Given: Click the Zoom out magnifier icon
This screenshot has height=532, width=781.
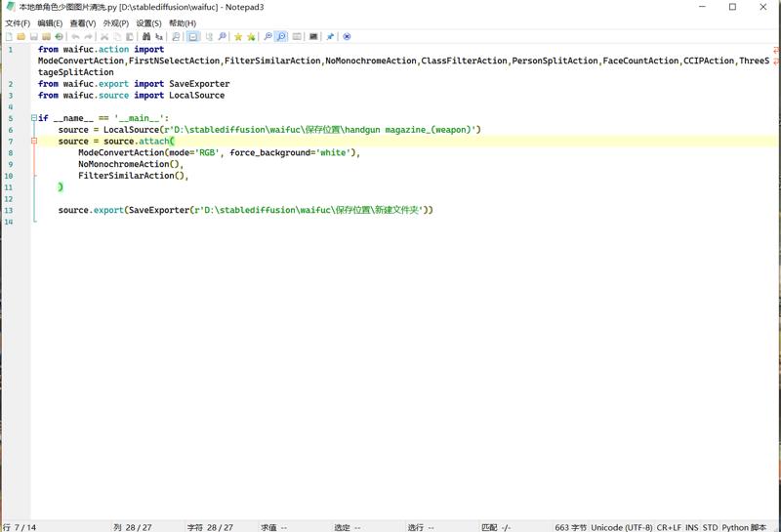Looking at the screenshot, I should tap(281, 36).
